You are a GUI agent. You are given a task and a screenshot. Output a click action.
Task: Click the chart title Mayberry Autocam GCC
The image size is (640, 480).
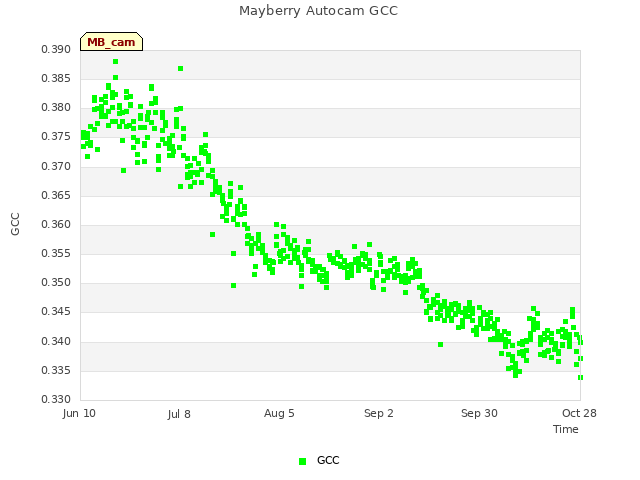318,11
